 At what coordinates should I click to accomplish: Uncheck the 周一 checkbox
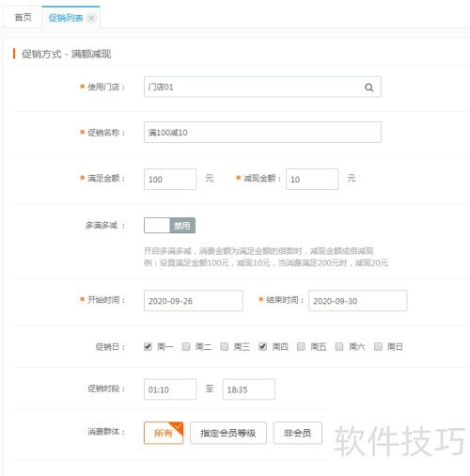coord(148,346)
